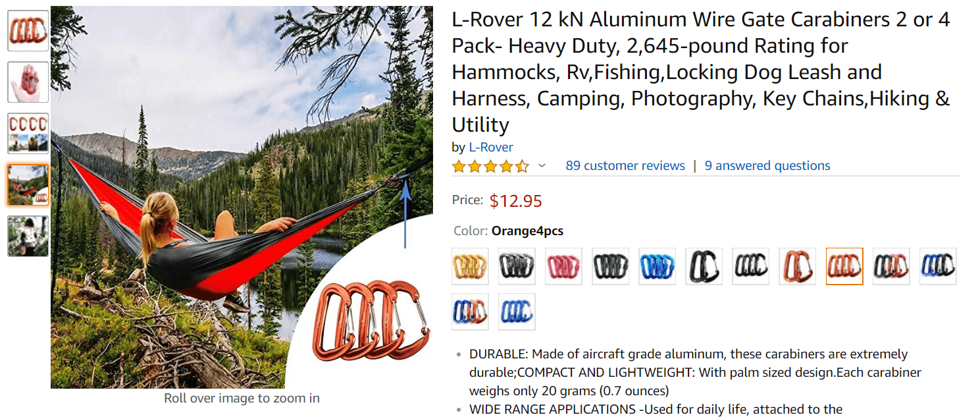
Task: Choose the light blue carabiners swatch
Action: pyautogui.click(x=657, y=266)
